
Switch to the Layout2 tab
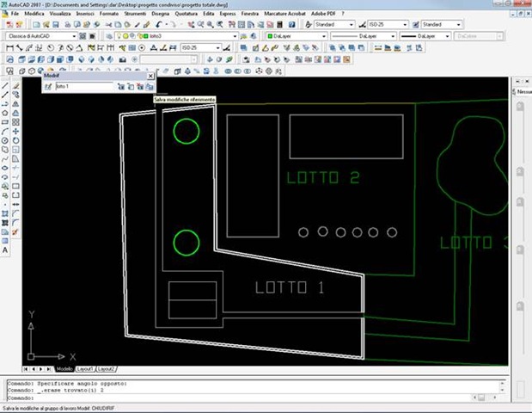[107, 368]
